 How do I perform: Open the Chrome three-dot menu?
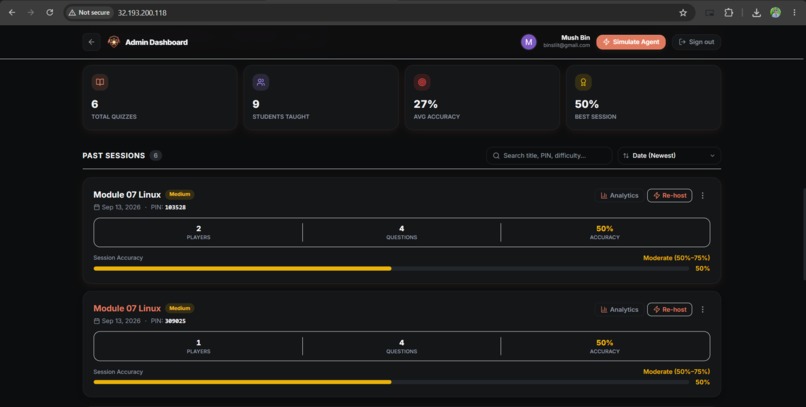[794, 13]
